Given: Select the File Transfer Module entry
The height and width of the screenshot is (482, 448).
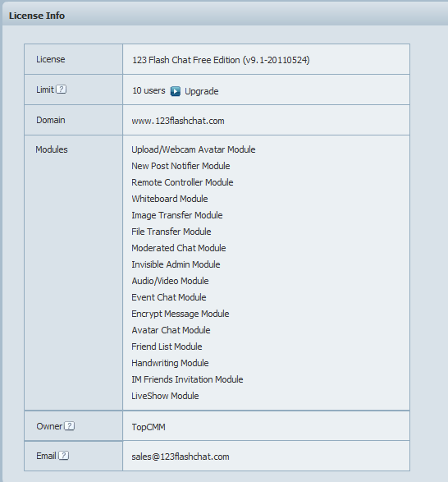Looking at the screenshot, I should click(171, 232).
